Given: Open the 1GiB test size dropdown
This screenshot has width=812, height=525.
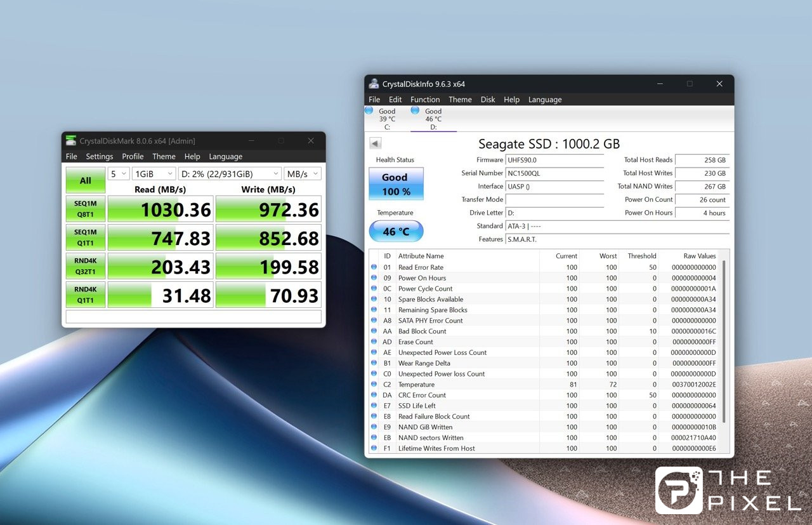Looking at the screenshot, I should coord(154,174).
